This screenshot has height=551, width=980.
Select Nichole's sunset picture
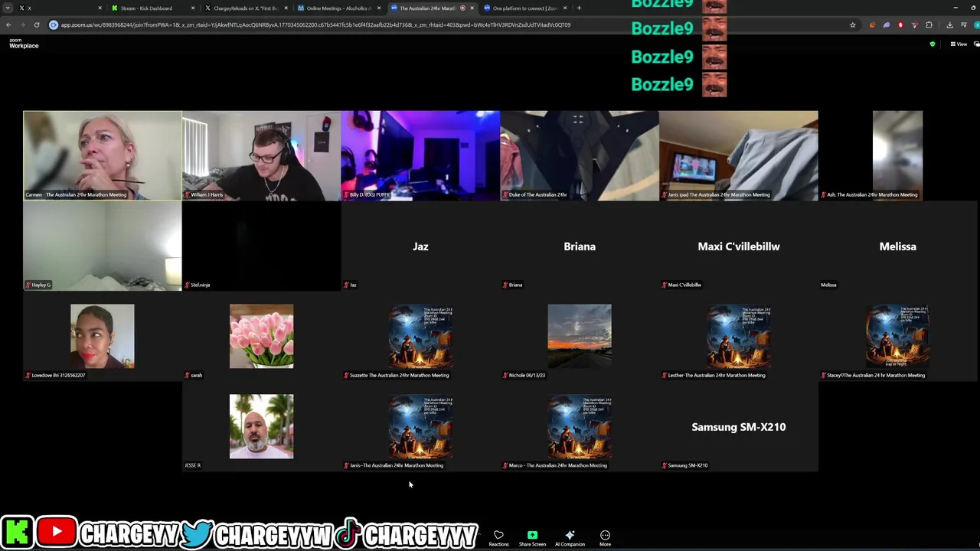tap(580, 336)
